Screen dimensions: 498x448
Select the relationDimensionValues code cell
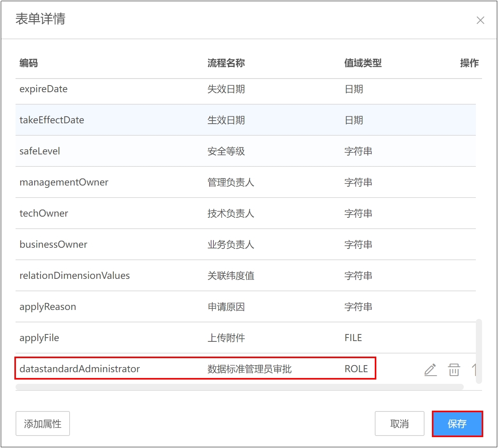[x=75, y=276]
